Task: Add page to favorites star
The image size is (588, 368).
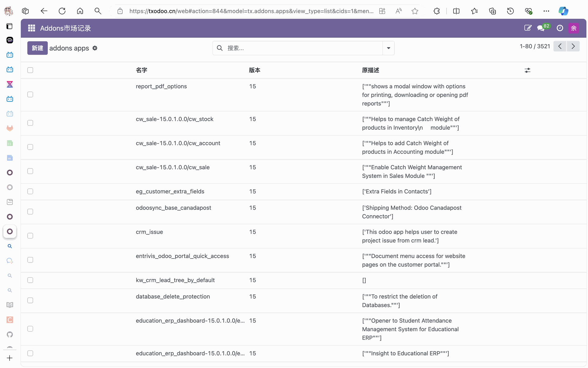Action: click(415, 11)
